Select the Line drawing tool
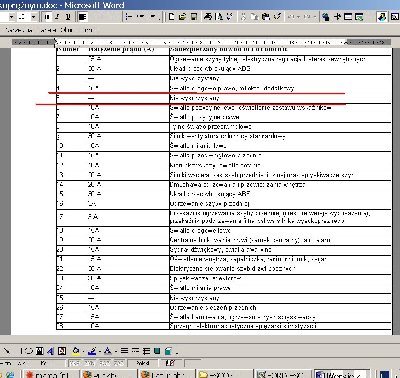 [6, 351]
